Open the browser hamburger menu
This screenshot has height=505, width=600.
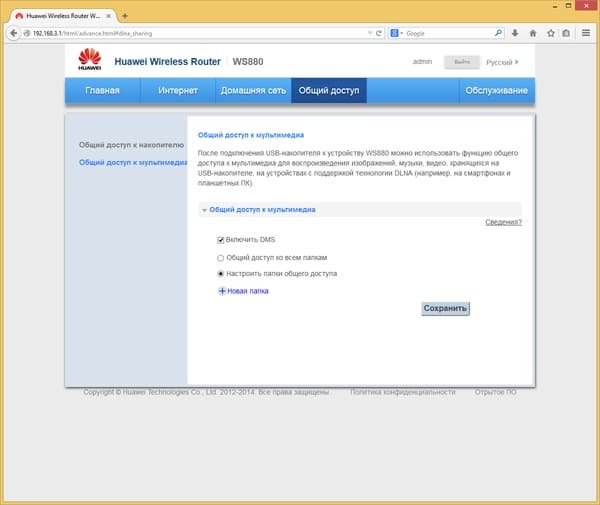(586, 33)
